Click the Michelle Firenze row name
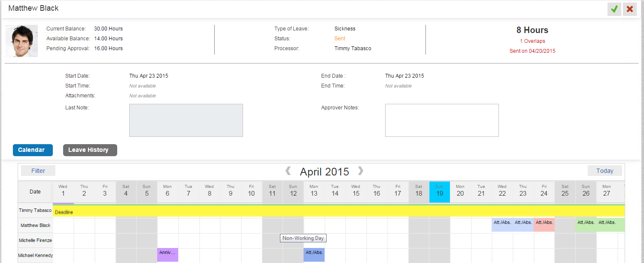This screenshot has height=263, width=644. tap(35, 240)
